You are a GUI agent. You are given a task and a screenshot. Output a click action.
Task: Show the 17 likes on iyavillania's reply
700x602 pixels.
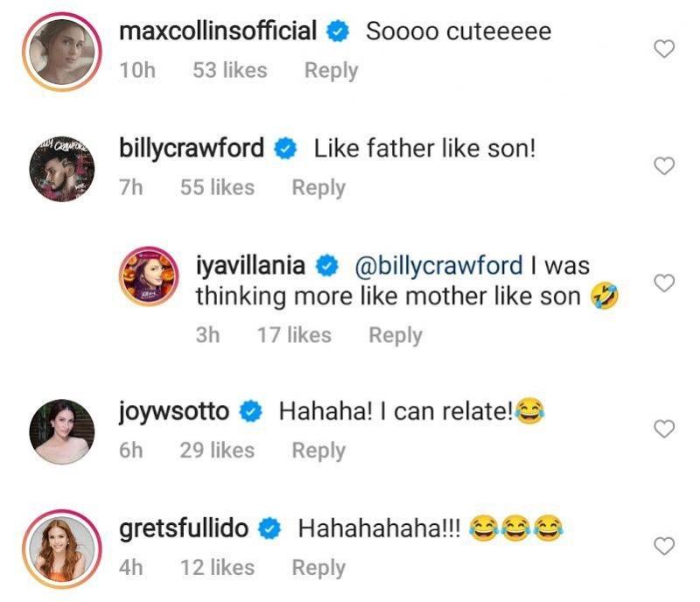pyautogui.click(x=294, y=334)
